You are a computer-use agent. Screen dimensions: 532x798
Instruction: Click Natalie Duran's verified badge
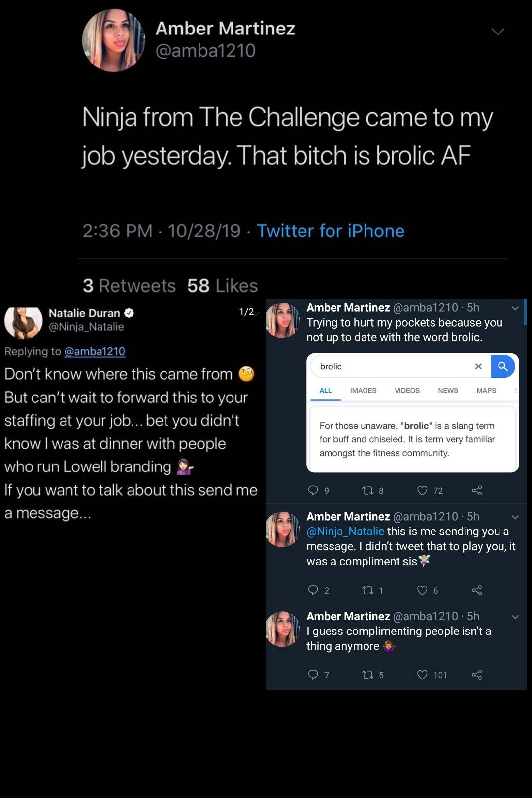coord(129,313)
